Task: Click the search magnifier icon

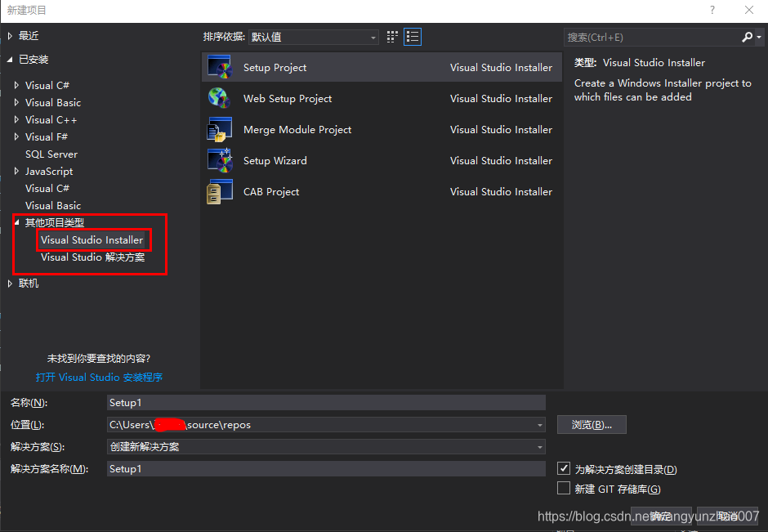Action: click(747, 37)
